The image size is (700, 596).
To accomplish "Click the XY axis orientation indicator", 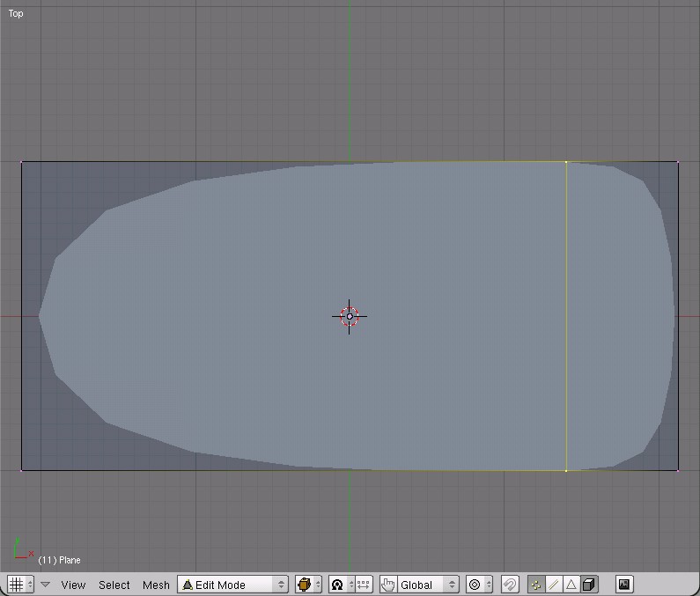I will click(23, 548).
